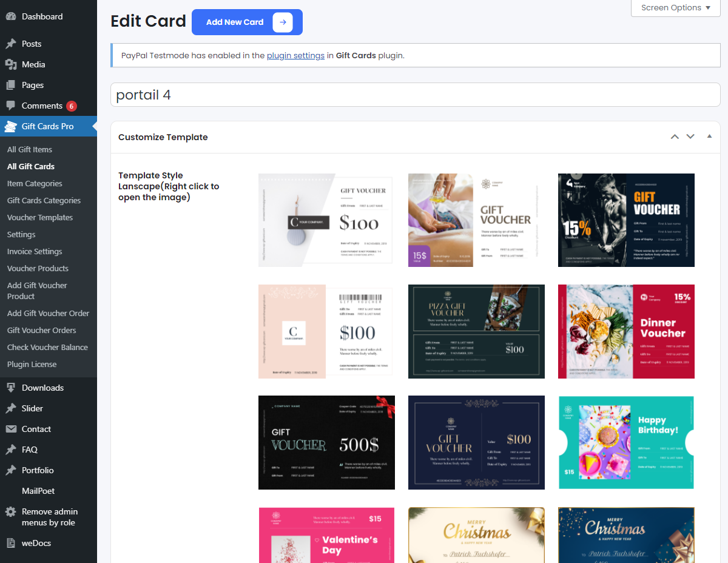
Task: Click the Posts pin icon
Action: coord(11,44)
